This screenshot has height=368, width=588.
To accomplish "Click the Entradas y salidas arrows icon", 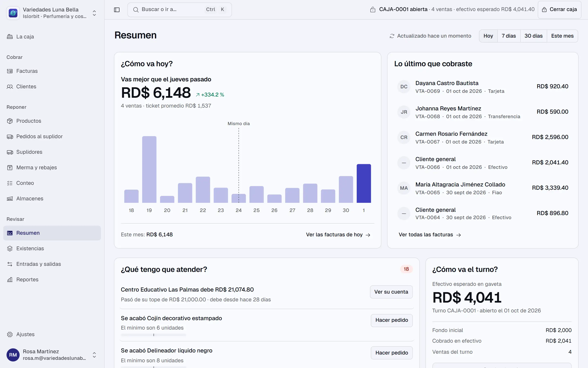I will (x=10, y=264).
